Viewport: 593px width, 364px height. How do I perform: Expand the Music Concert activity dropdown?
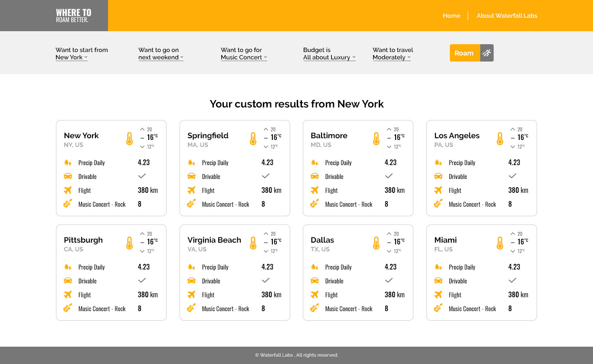click(x=244, y=57)
